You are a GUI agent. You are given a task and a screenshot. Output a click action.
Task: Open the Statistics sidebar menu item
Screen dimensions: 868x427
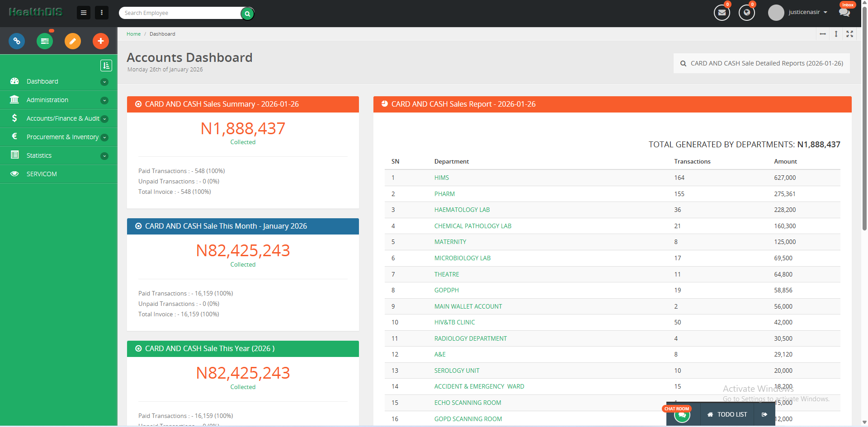click(39, 155)
